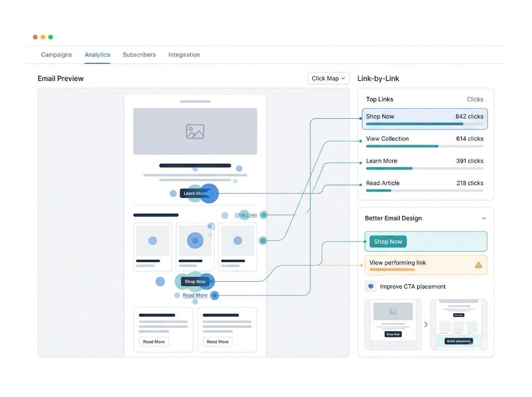532x397 pixels.
Task: Click the 614 clicks value
Action: tap(470, 139)
